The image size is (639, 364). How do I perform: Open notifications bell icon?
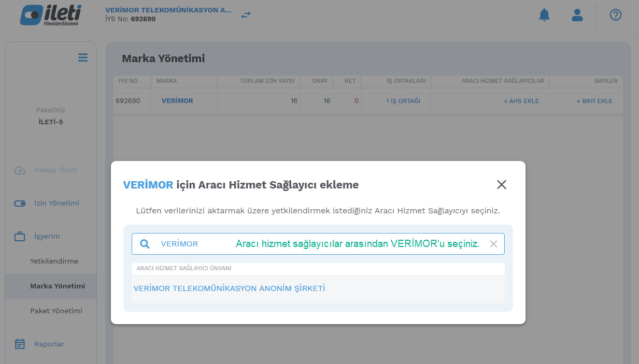pyautogui.click(x=544, y=15)
